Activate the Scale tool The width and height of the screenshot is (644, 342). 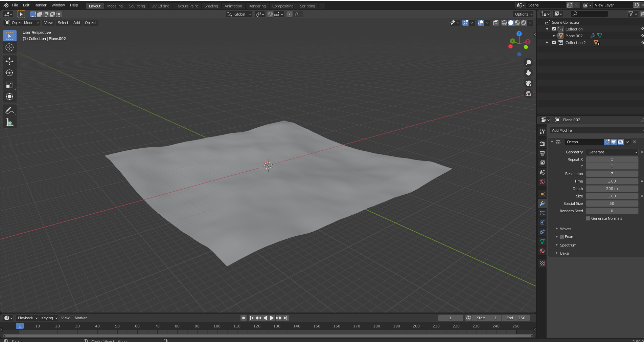tap(9, 85)
